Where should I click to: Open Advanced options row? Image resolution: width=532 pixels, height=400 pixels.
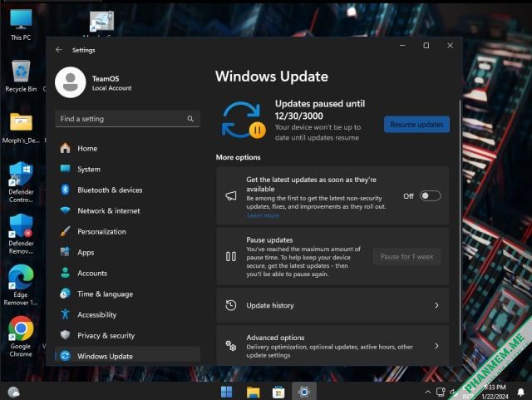pyautogui.click(x=332, y=346)
